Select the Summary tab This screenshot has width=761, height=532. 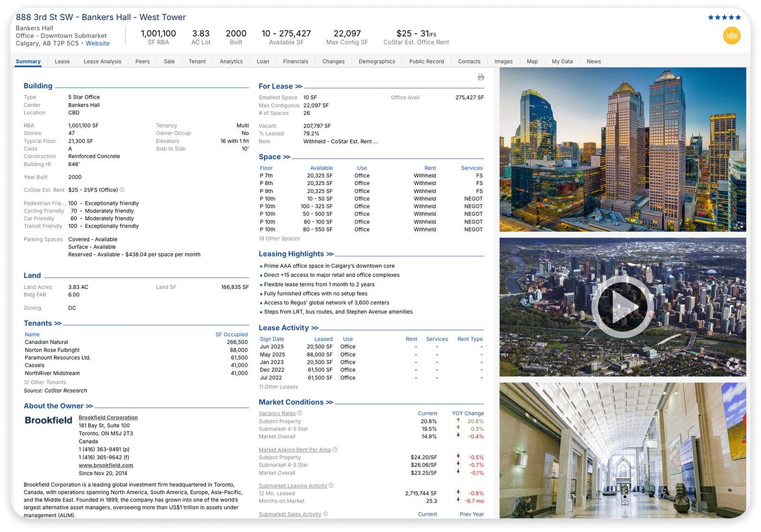point(28,62)
